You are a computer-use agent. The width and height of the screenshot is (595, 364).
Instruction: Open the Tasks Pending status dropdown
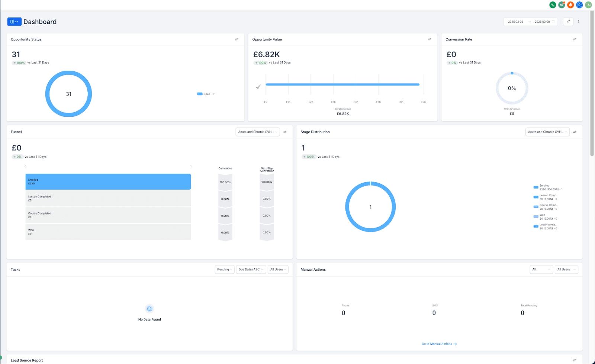225,270
